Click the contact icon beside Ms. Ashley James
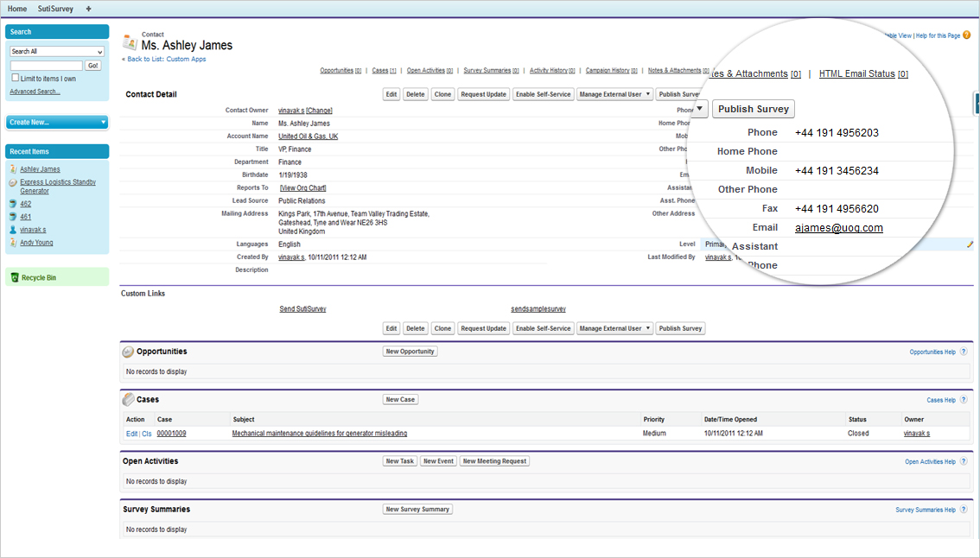980x558 pixels. pos(130,41)
